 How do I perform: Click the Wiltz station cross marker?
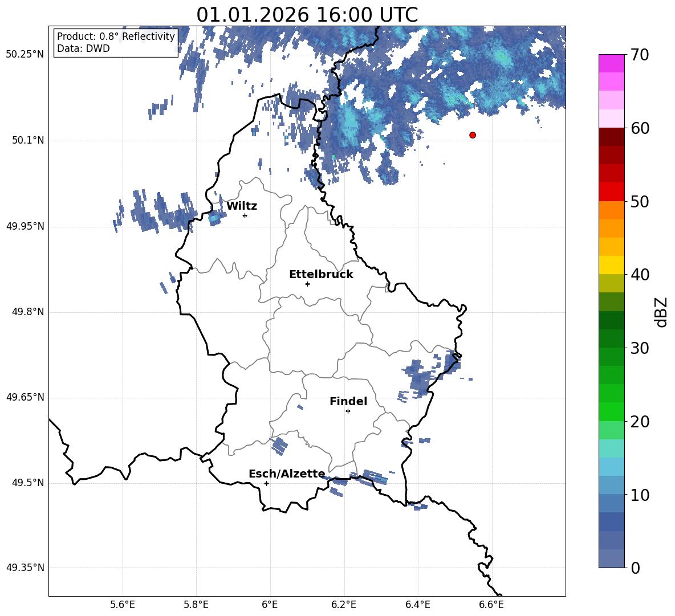point(245,215)
